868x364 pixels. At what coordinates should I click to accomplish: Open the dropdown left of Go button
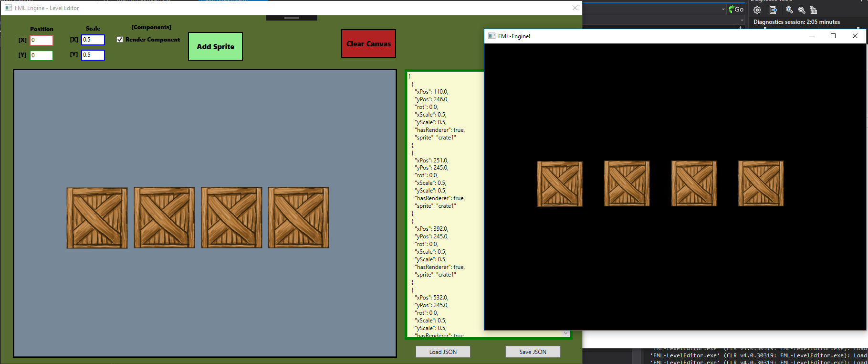[x=723, y=10]
